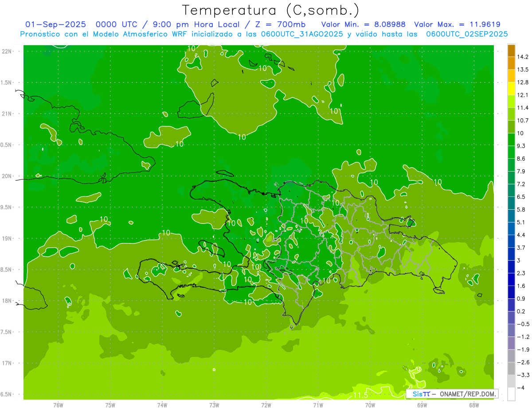Click the '10.7' colorbar value
Screen dimensions: 532x411
click(522, 121)
